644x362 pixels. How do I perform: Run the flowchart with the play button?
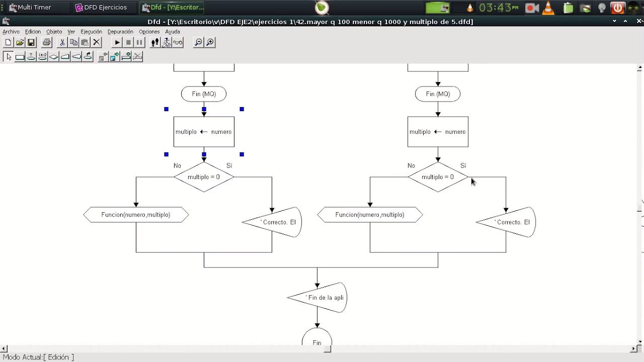pyautogui.click(x=116, y=42)
